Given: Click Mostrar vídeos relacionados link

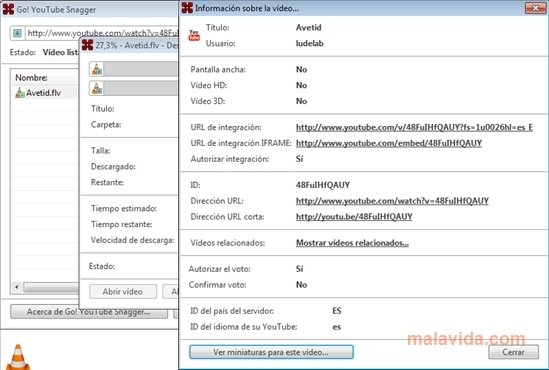Looking at the screenshot, I should [x=352, y=243].
